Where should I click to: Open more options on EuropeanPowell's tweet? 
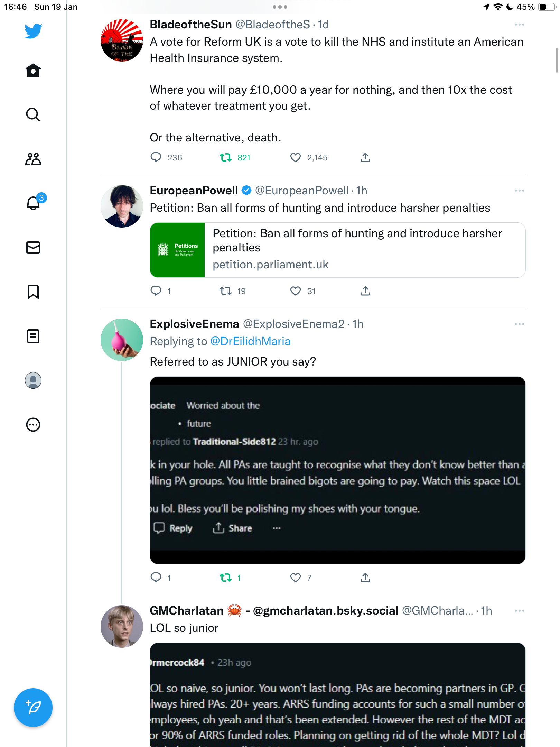pyautogui.click(x=519, y=191)
